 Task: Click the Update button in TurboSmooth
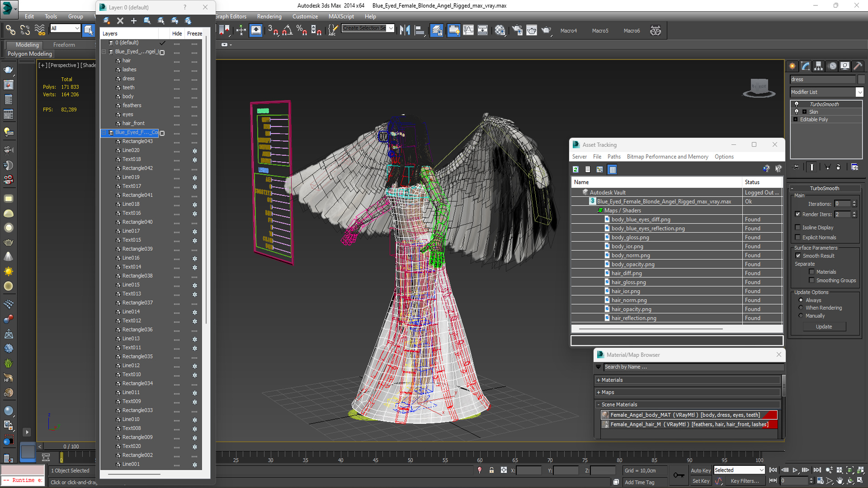point(824,327)
